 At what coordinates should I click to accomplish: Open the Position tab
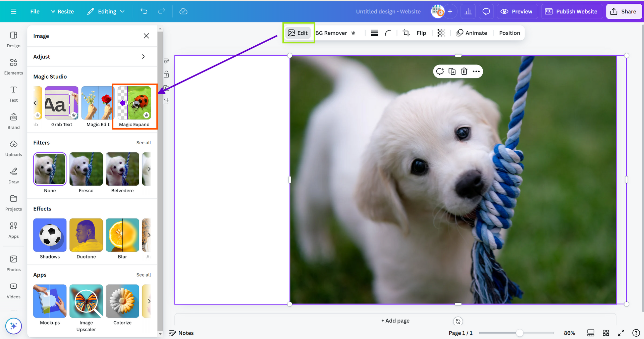pos(509,33)
